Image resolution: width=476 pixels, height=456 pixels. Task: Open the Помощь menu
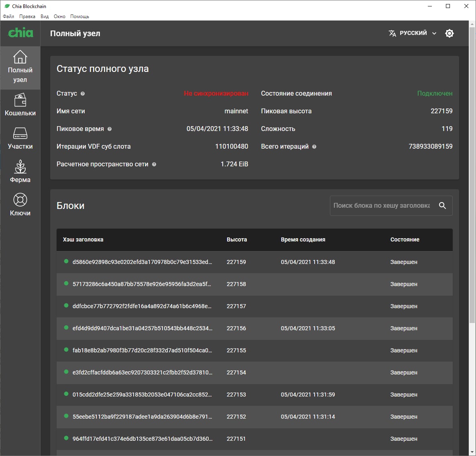[x=79, y=16]
